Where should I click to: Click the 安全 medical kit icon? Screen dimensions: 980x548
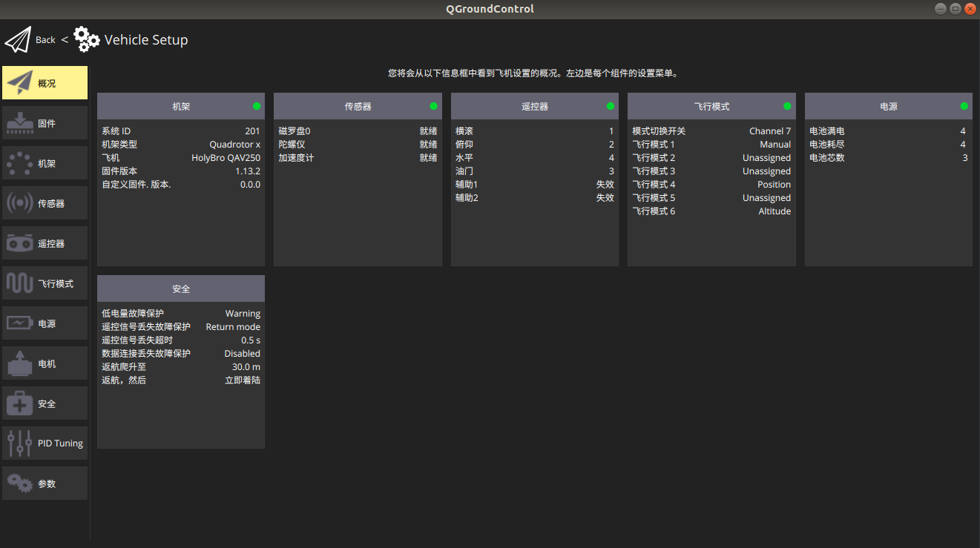tap(20, 403)
